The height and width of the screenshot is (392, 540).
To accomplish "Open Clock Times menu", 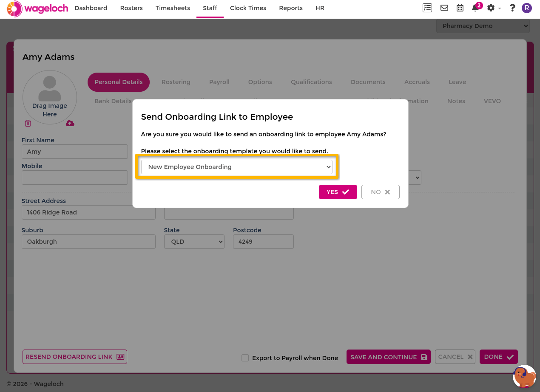I will [248, 8].
